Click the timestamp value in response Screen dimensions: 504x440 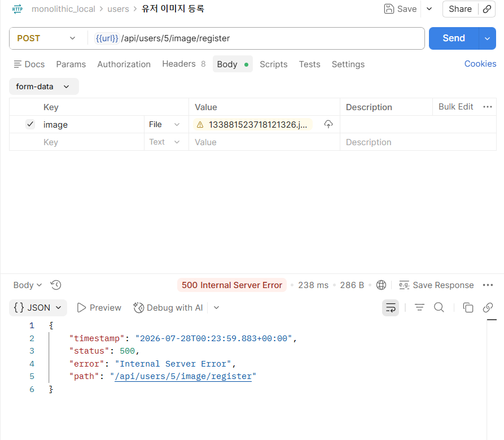tap(214, 338)
